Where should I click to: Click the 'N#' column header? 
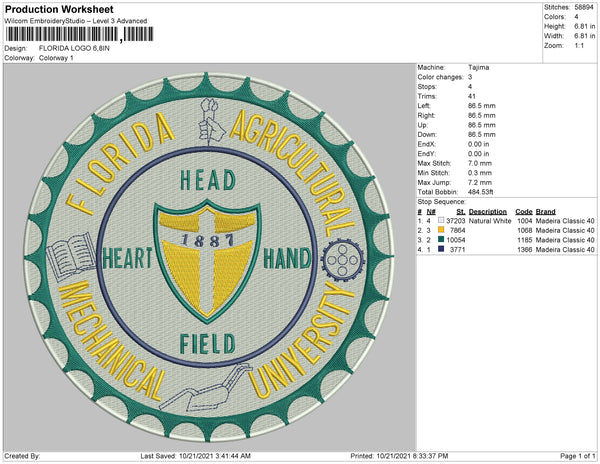click(x=431, y=212)
